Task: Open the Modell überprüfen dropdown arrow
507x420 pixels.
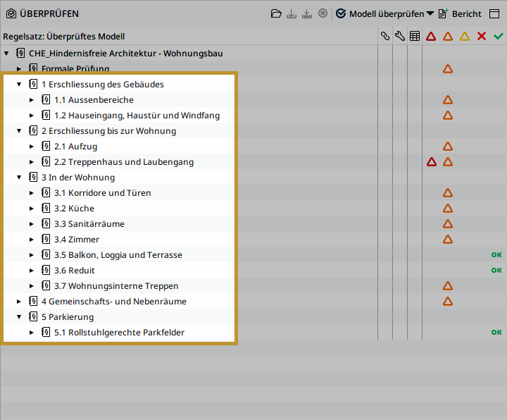Action: [x=430, y=13]
